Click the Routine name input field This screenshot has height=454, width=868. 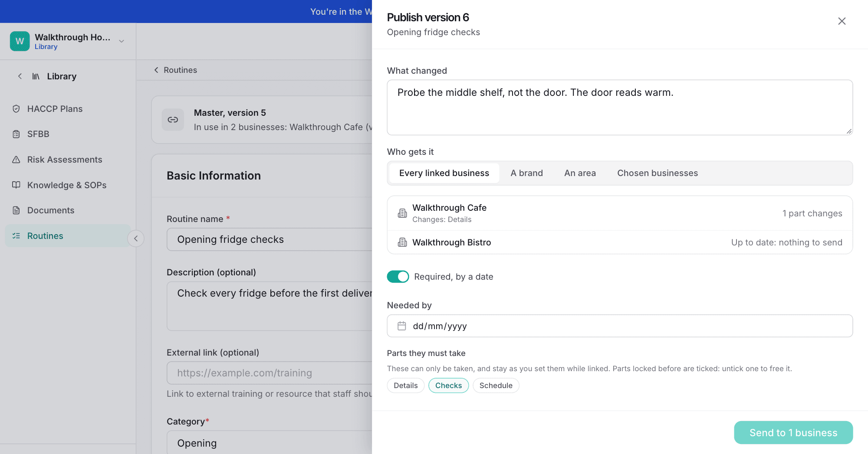click(270, 239)
